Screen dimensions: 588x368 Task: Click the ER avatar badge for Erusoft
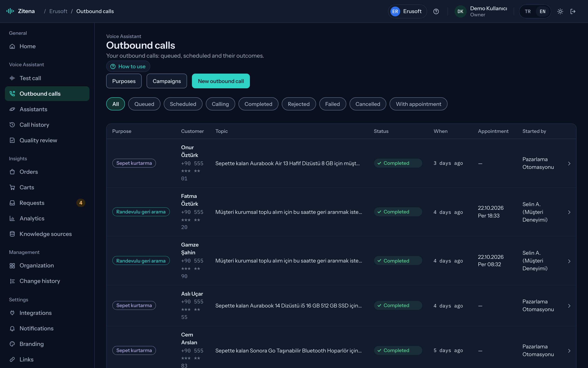(x=395, y=11)
